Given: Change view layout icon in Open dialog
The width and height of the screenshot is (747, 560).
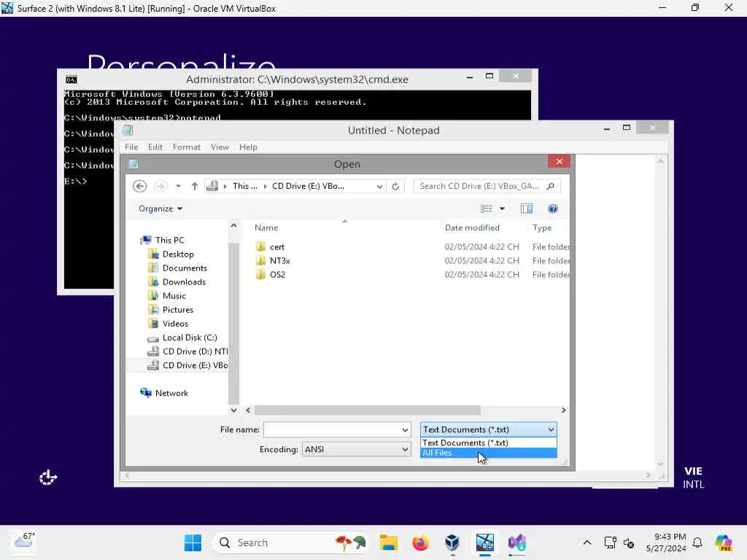Looking at the screenshot, I should click(x=487, y=209).
